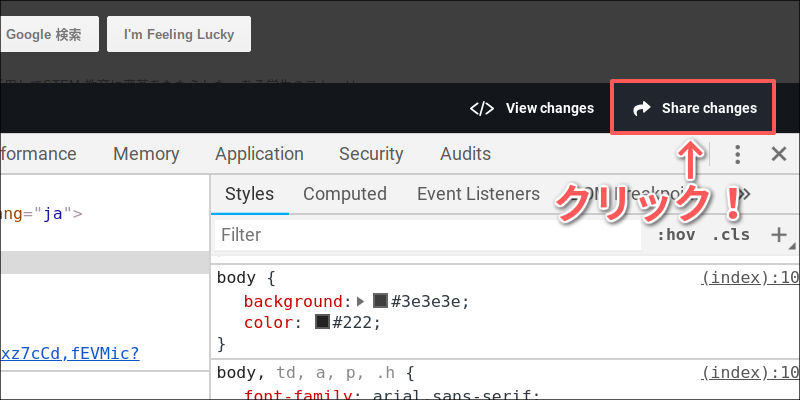The width and height of the screenshot is (800, 400).
Task: Click the "ja" lang attribute value
Action: [x=55, y=213]
